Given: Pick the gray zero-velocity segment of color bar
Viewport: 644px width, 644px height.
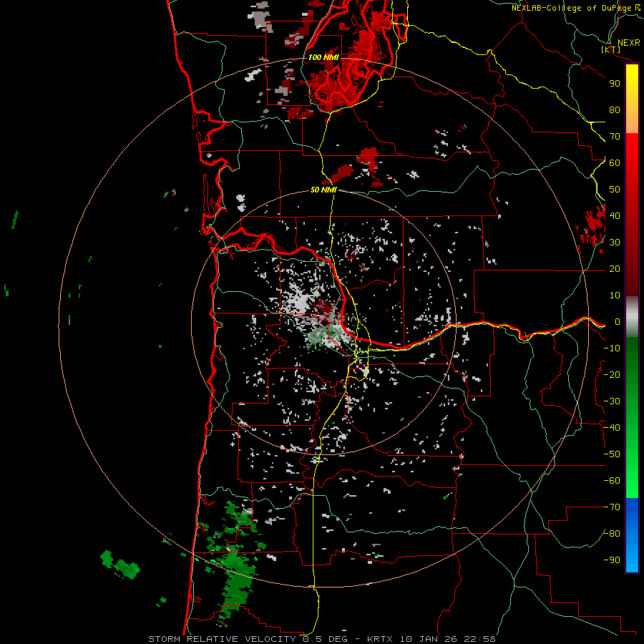Looking at the screenshot, I should click(x=632, y=317).
